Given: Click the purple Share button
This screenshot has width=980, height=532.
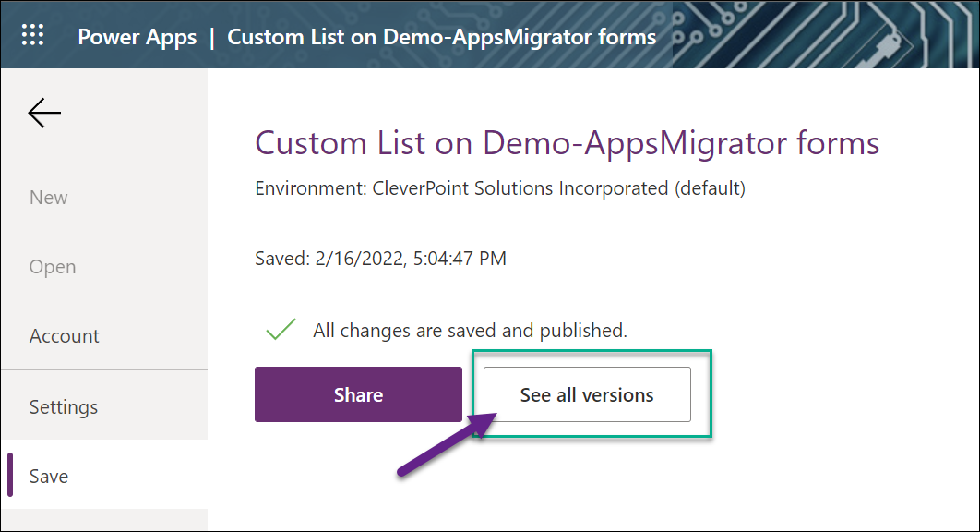Looking at the screenshot, I should point(358,394).
